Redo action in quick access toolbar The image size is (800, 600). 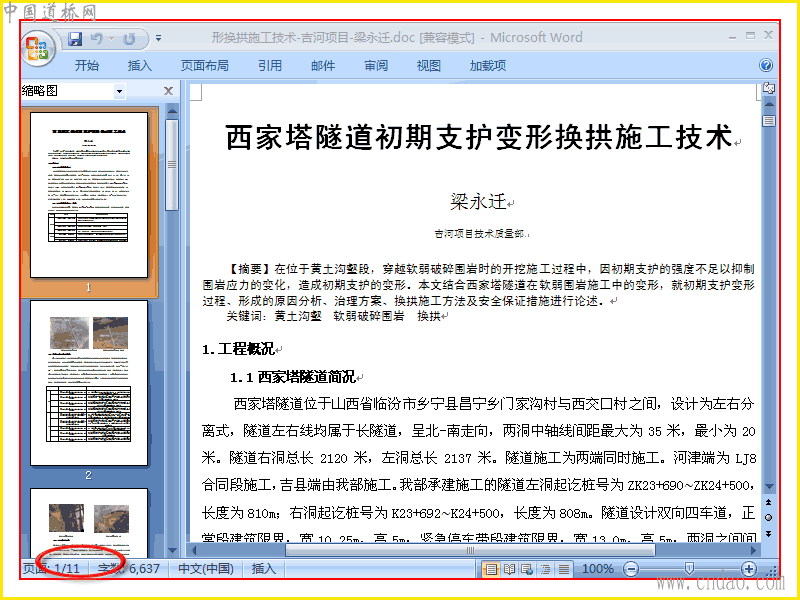pyautogui.click(x=129, y=38)
